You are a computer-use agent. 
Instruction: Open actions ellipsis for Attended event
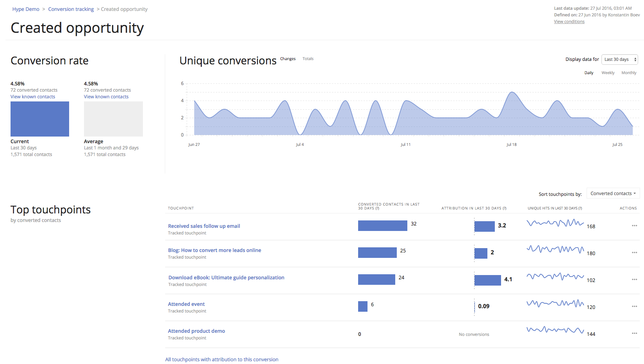point(634,306)
